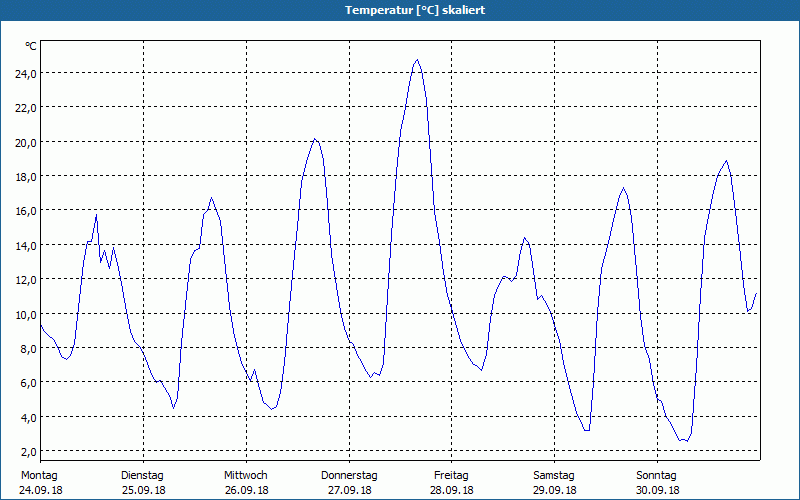Select the Donnerstag day label
The image size is (800, 500).
[x=349, y=475]
